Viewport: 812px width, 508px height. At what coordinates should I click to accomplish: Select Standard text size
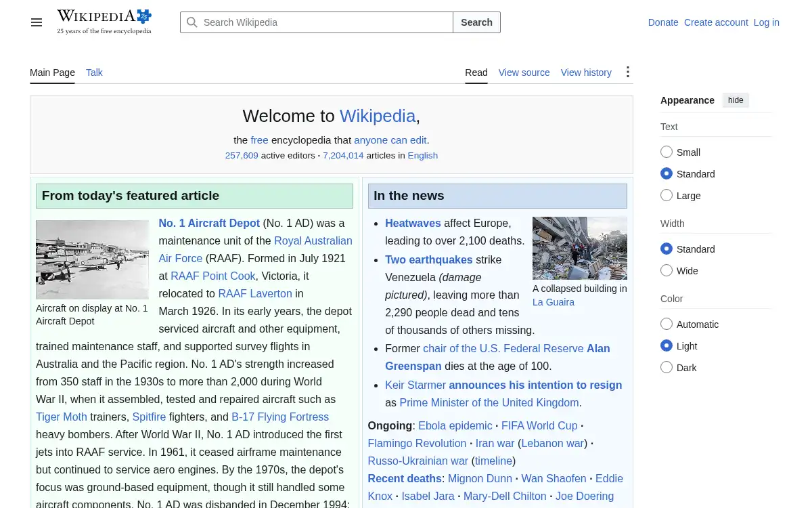click(667, 174)
